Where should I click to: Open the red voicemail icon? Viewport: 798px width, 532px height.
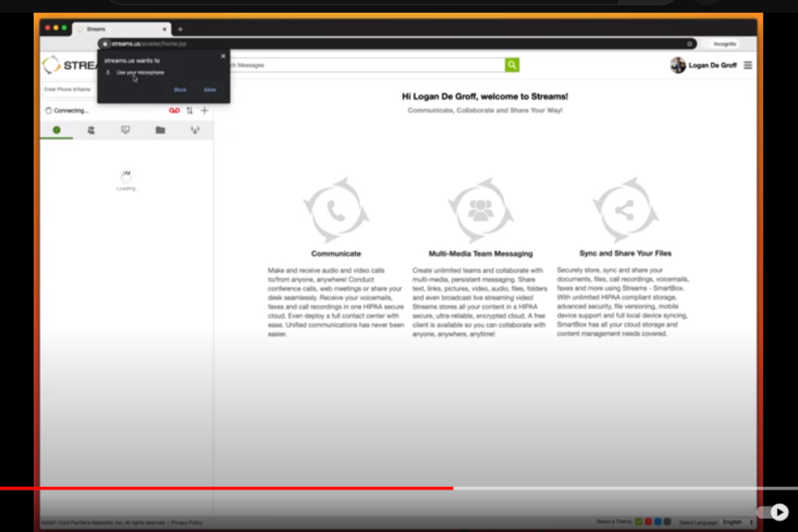click(x=174, y=111)
